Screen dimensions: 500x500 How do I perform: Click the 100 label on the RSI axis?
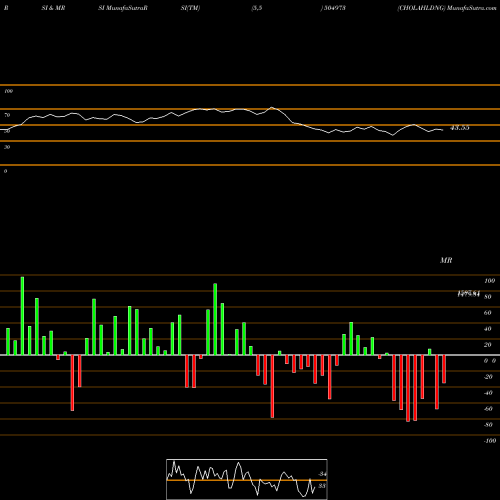[x=8, y=91]
